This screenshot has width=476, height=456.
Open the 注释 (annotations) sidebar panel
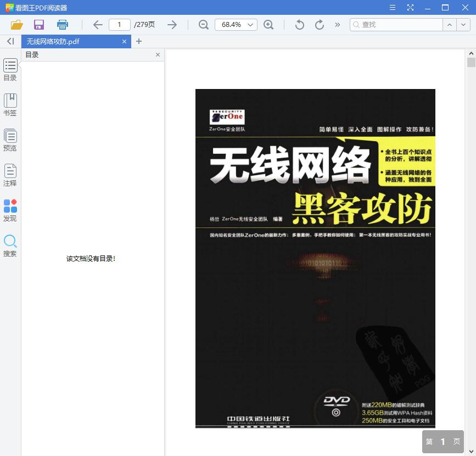(10, 175)
